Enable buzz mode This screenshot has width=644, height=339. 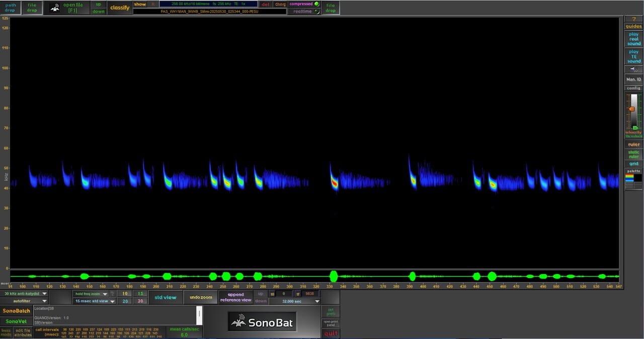(5, 332)
